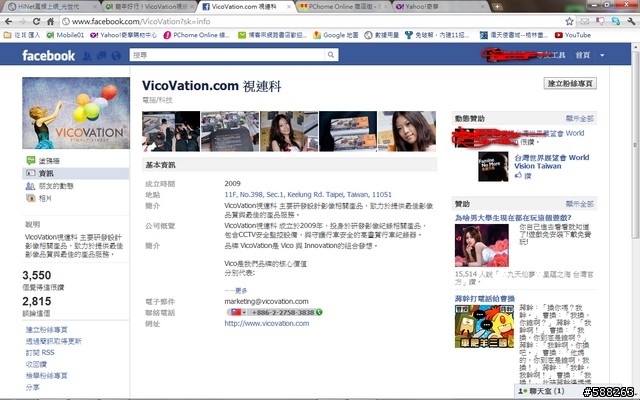640x400 pixels.
Task: Open Facebook friend requests icon
Action: point(87,56)
